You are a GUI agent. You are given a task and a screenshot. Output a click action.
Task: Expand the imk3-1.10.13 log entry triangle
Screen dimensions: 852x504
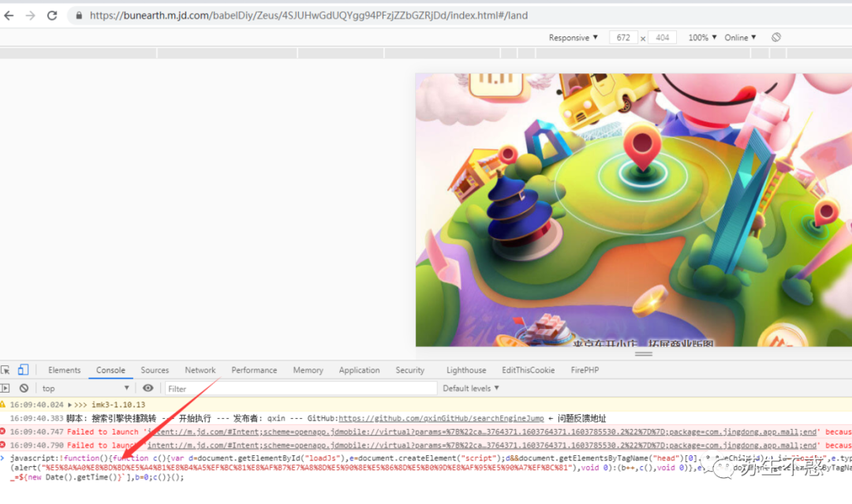pyautogui.click(x=69, y=405)
